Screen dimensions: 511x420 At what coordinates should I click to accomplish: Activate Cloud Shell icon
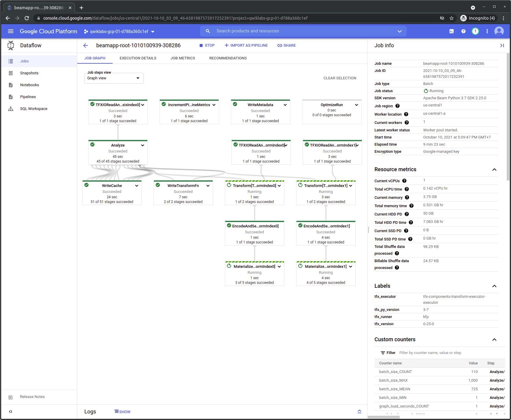click(x=452, y=31)
